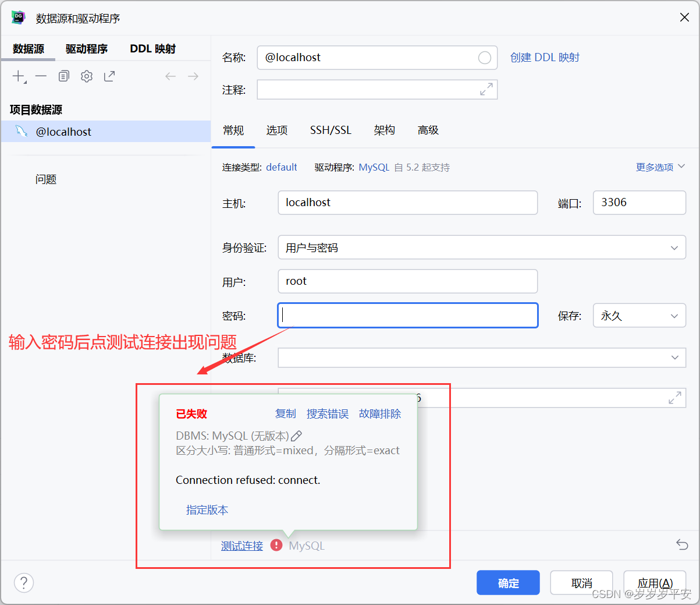
Task: Switch to the 架构 tab
Action: (385, 130)
